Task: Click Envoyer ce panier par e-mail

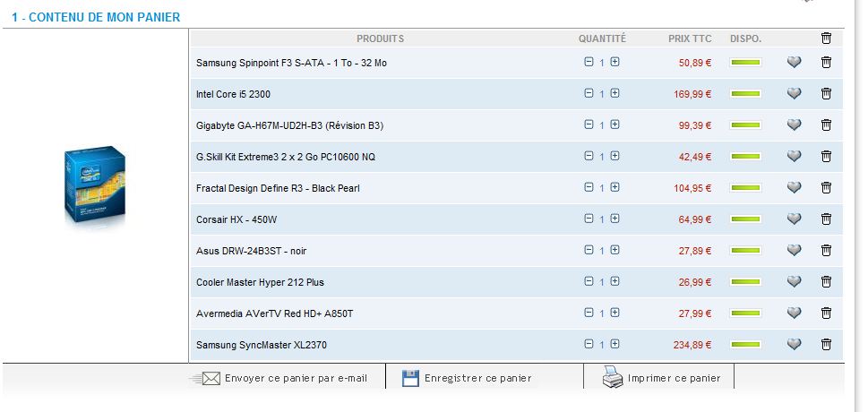Action: point(296,378)
